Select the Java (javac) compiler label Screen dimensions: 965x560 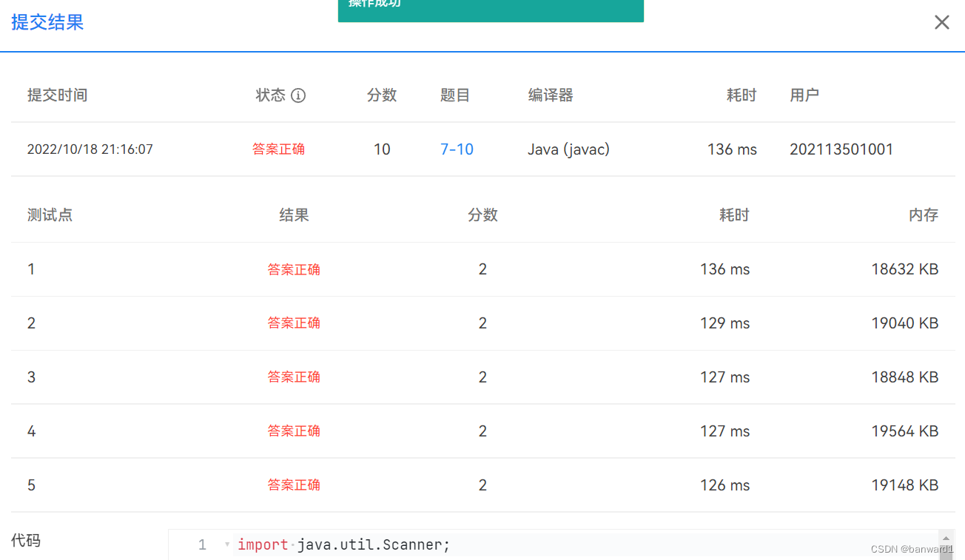568,149
